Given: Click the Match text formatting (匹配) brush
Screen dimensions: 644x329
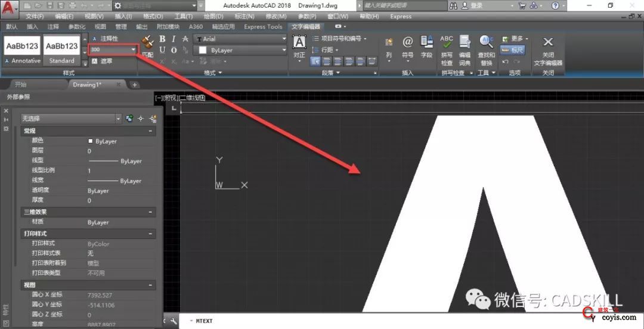Looking at the screenshot, I should tap(147, 45).
